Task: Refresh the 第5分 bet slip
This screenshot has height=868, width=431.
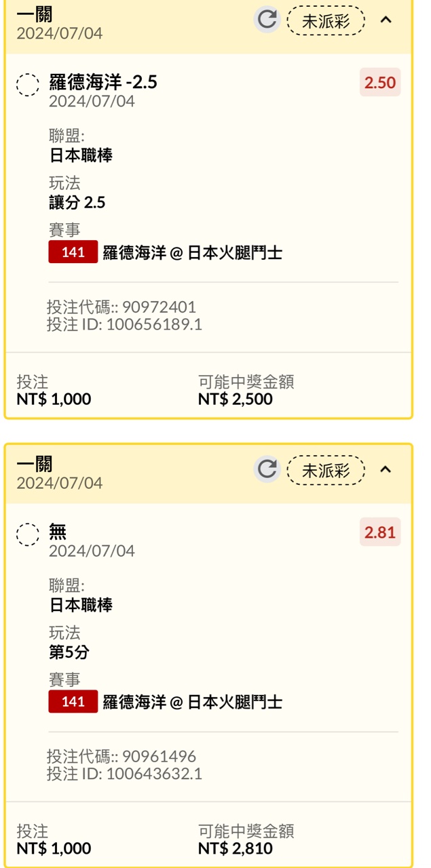Action: click(267, 469)
